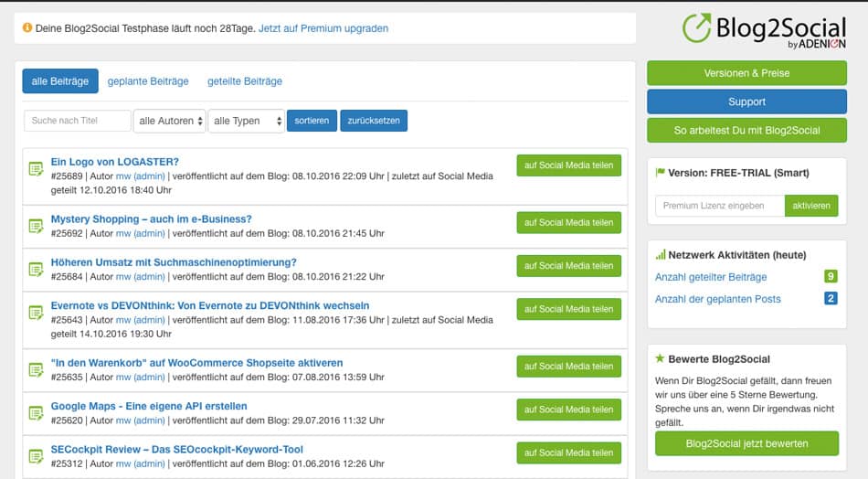
Task: Click the green badge showing 9
Action: coord(831,276)
